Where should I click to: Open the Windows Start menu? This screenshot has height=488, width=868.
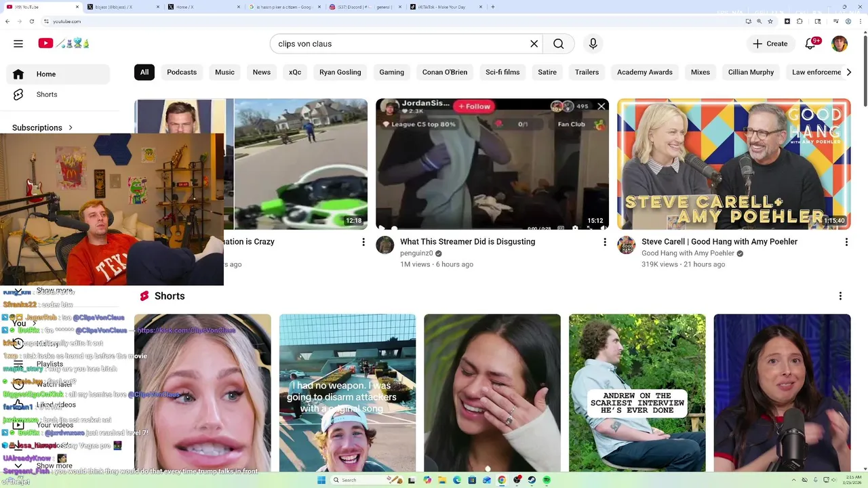[321, 480]
